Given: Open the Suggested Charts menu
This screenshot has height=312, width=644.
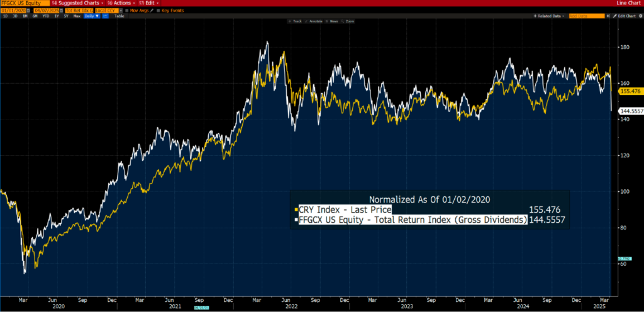Looking at the screenshot, I should [x=73, y=3].
